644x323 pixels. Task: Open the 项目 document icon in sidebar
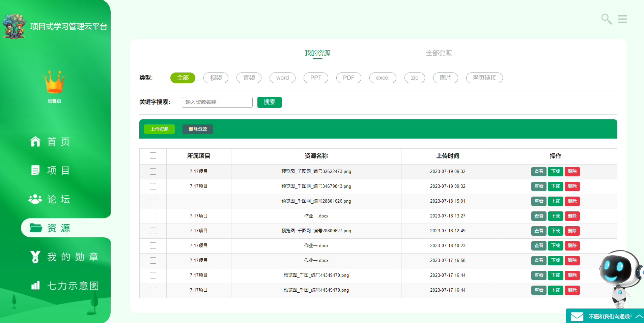point(35,170)
